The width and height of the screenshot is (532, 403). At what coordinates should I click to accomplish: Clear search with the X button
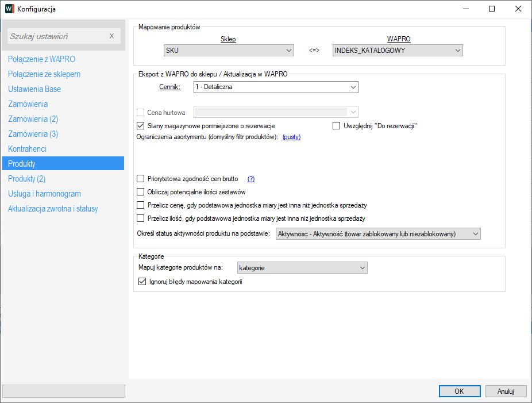point(112,36)
